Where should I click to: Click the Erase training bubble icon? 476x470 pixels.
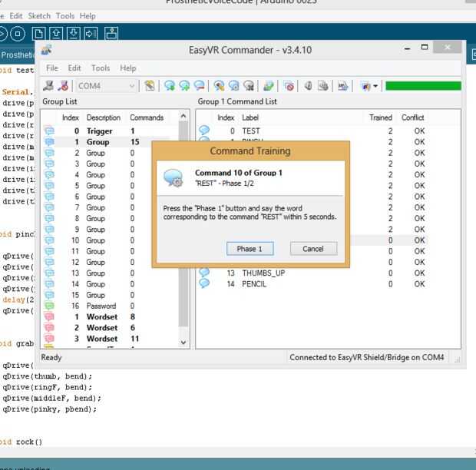click(x=249, y=86)
